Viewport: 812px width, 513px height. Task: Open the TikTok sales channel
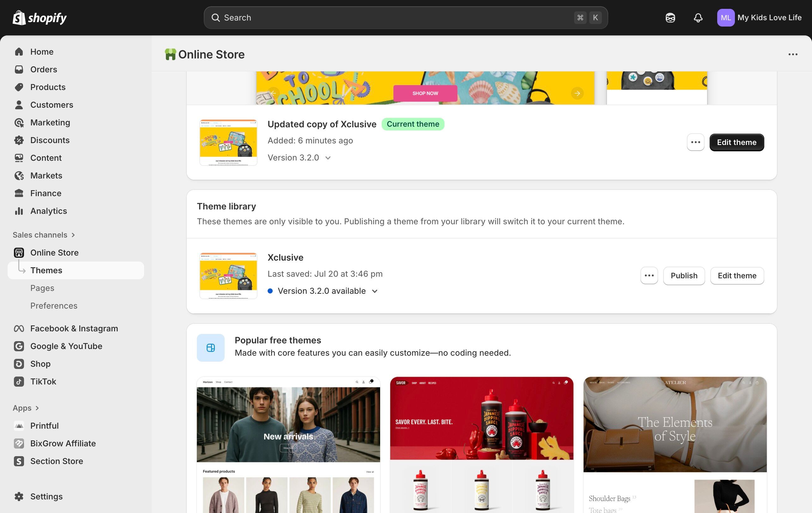(x=43, y=381)
